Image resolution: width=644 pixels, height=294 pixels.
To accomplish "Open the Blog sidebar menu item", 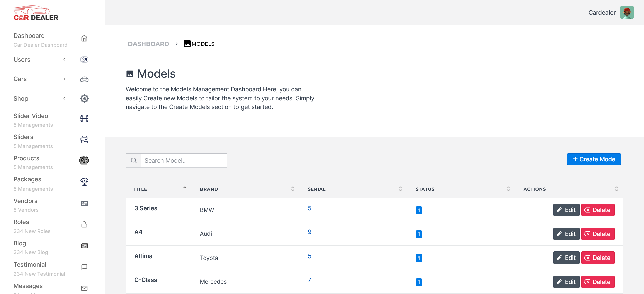I will click(20, 243).
